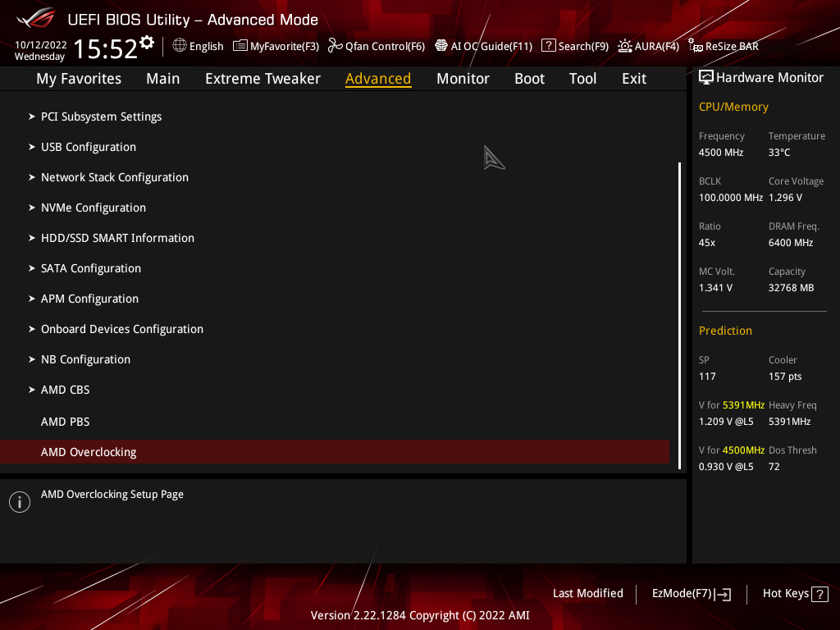The image size is (840, 630).
Task: Switch to Main tab
Action: click(x=163, y=79)
